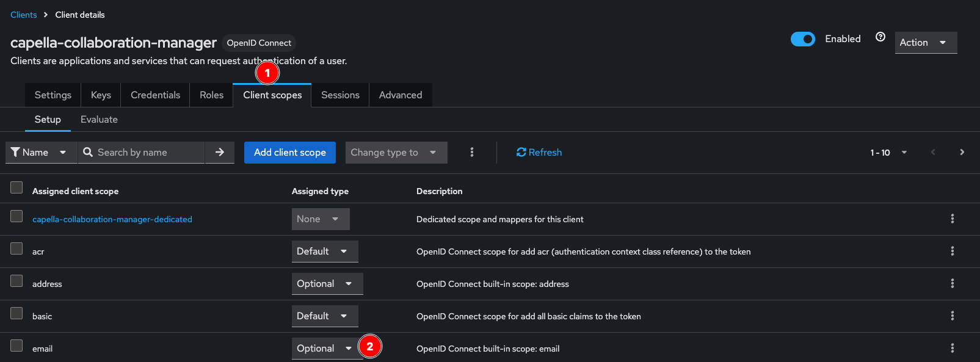Select the capella-collaboration-manager-dedicated row checkbox
The height and width of the screenshot is (362, 980).
point(16,216)
